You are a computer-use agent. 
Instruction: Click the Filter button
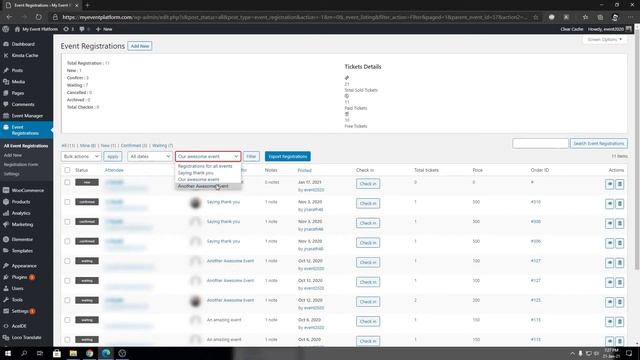[251, 156]
